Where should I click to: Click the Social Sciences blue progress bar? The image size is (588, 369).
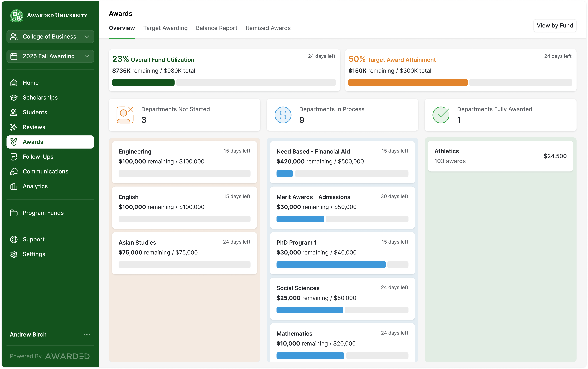[x=310, y=310]
